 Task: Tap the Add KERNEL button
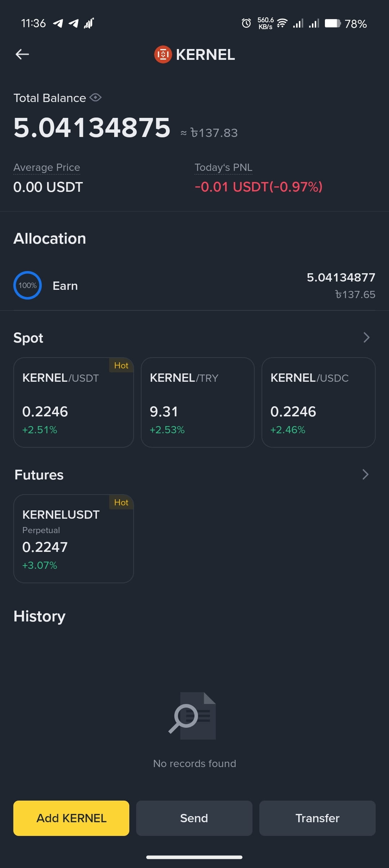pyautogui.click(x=71, y=818)
